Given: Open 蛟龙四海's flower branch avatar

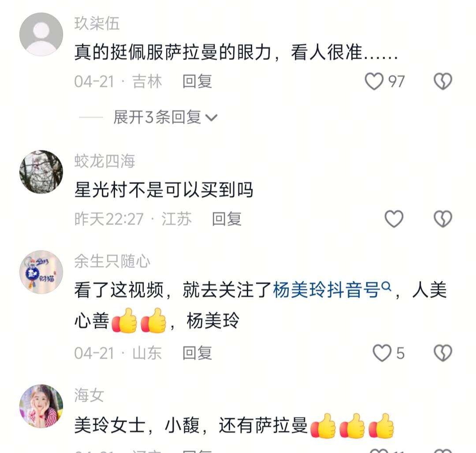Looking at the screenshot, I should pos(41,172).
